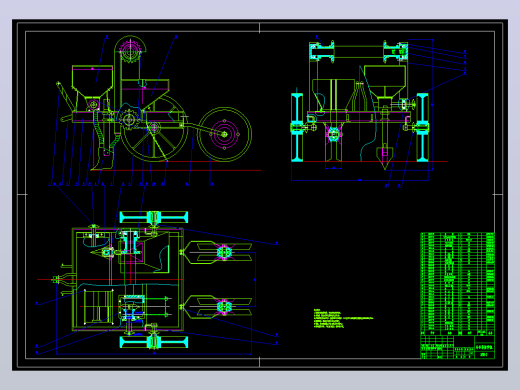This screenshot has width=520, height=390.
Task: Select the overall width dimension under front view
Action: pos(360,180)
